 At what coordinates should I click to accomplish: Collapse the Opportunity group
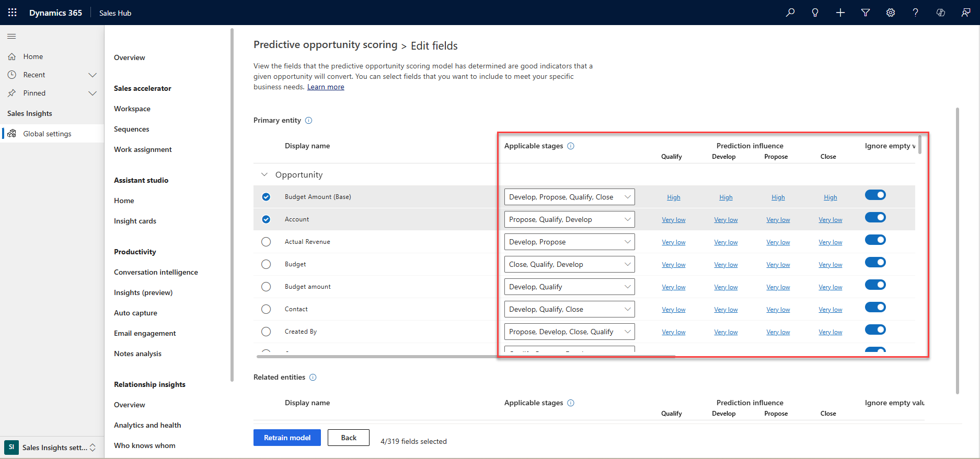(264, 174)
